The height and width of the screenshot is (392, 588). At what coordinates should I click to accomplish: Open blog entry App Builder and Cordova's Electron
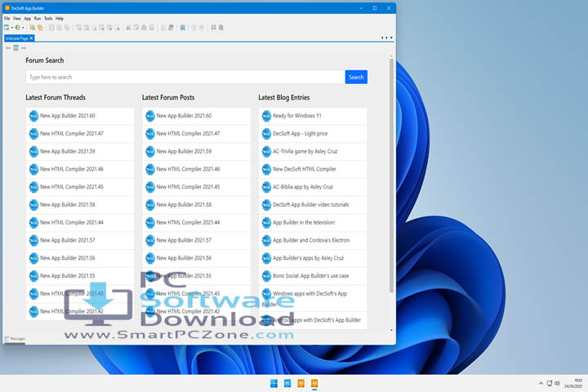[313, 240]
